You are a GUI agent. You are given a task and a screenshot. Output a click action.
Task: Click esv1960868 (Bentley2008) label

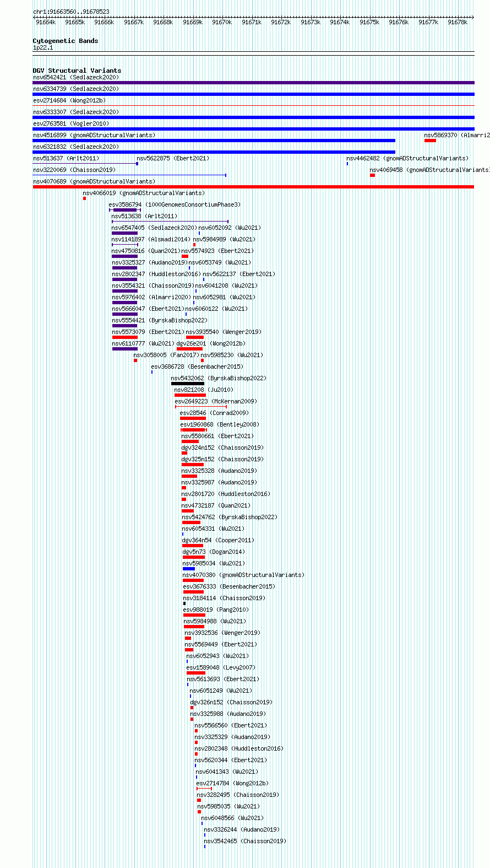pos(220,424)
